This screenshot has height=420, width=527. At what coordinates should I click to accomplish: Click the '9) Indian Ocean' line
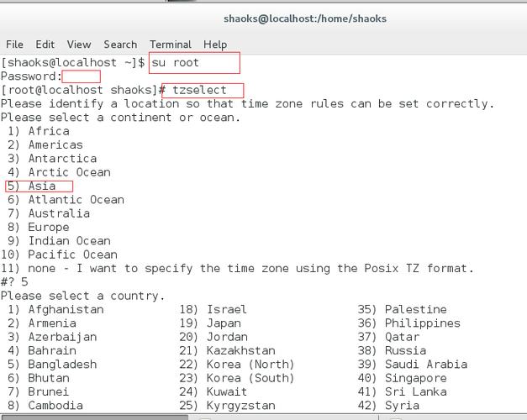(x=59, y=241)
